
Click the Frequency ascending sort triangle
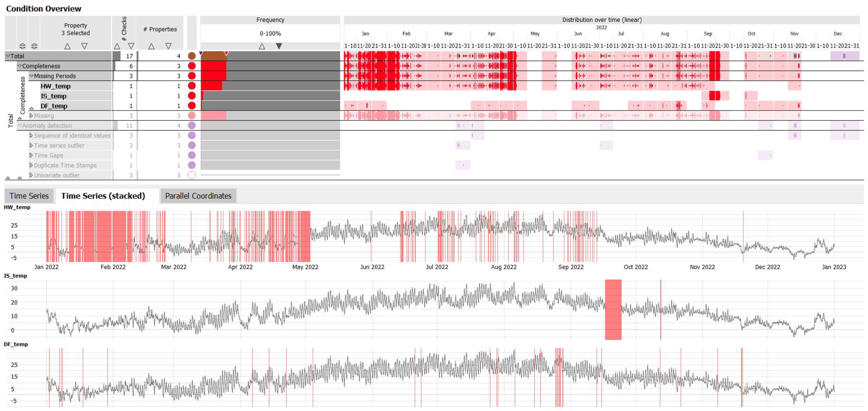click(x=262, y=46)
